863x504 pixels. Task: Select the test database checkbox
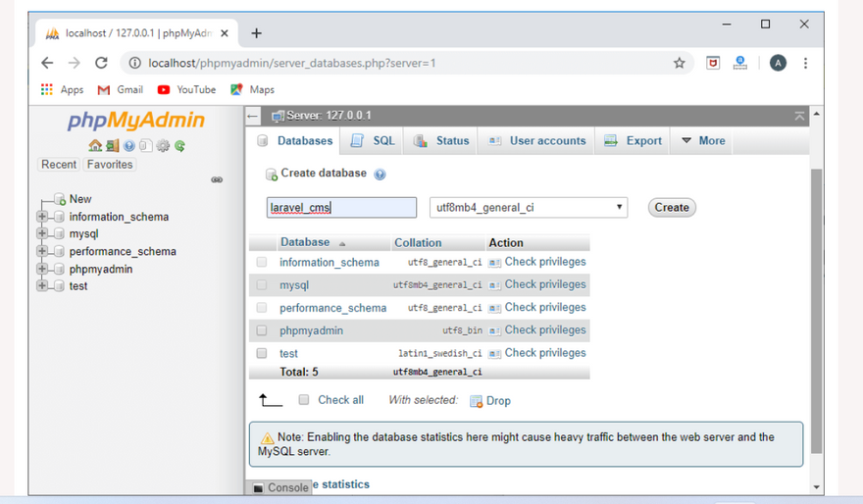(x=262, y=353)
